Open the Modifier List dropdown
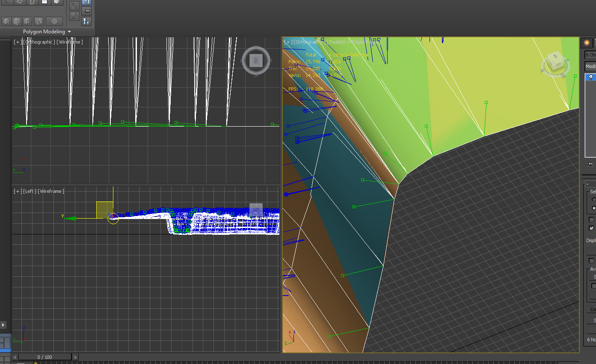Image resolution: width=596 pixels, height=364 pixels. (x=590, y=66)
